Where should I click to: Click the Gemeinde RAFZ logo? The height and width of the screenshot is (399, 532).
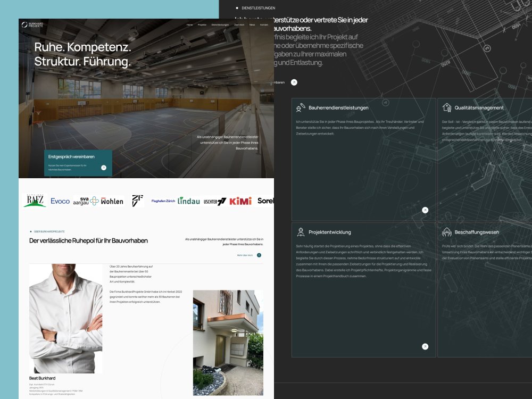[35, 201]
